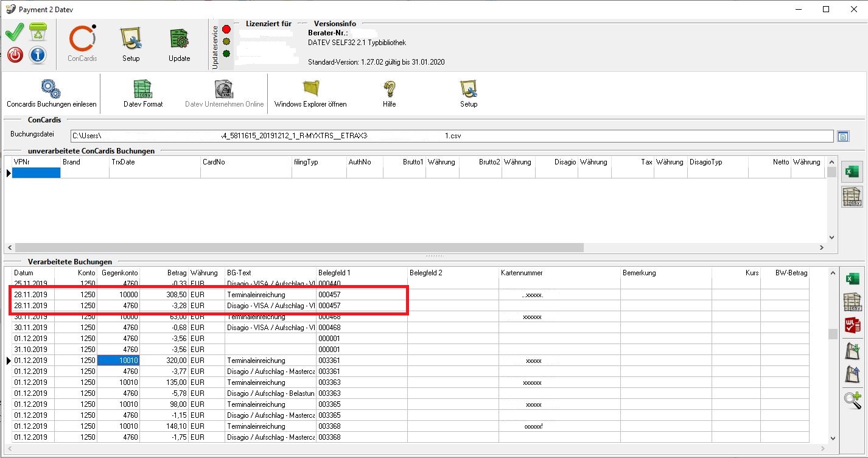
Task: Select the highlighted Gegenkonto 10010 cell
Action: 119,361
